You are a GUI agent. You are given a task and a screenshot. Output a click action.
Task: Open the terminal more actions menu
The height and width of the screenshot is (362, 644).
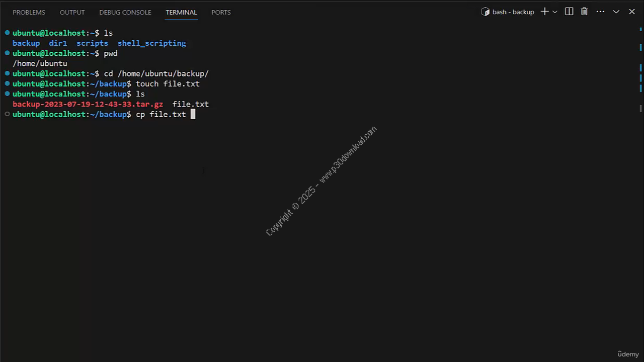600,12
